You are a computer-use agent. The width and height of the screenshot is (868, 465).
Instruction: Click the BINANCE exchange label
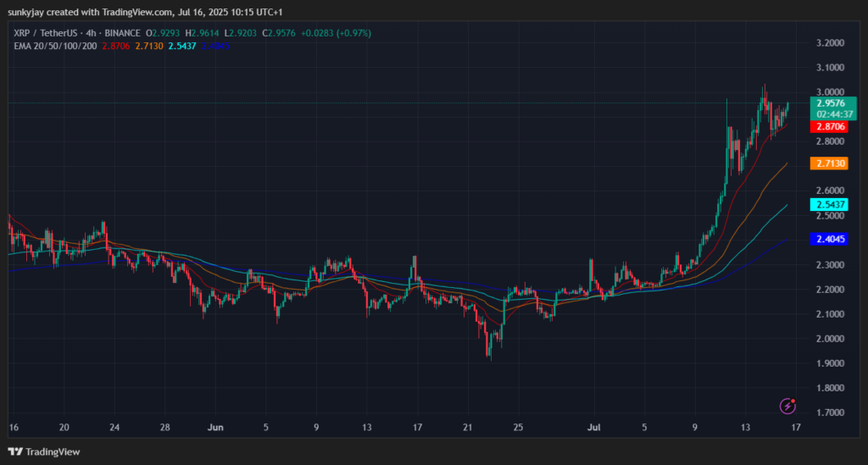pyautogui.click(x=122, y=33)
